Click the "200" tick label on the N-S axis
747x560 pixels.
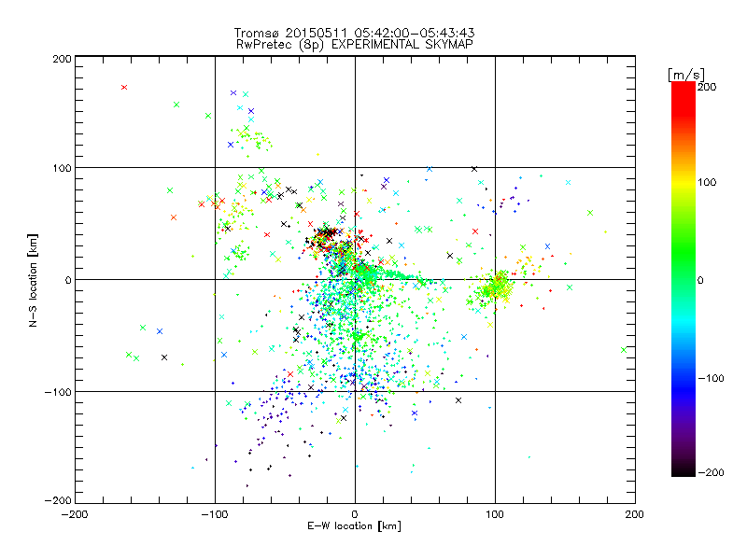62,59
